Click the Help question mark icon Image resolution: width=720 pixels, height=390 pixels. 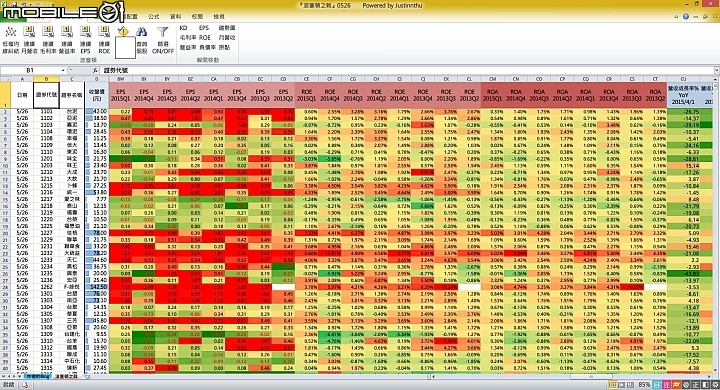click(685, 17)
